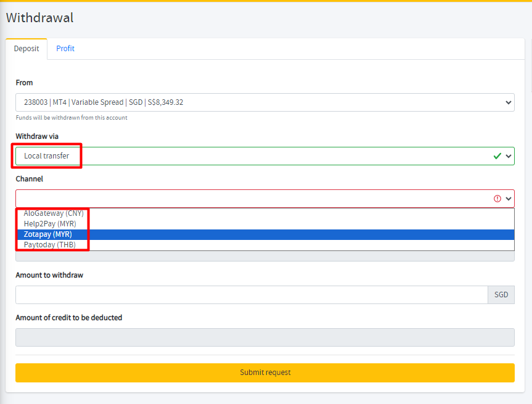
Task: Switch to the Deposit tab
Action: tap(27, 49)
